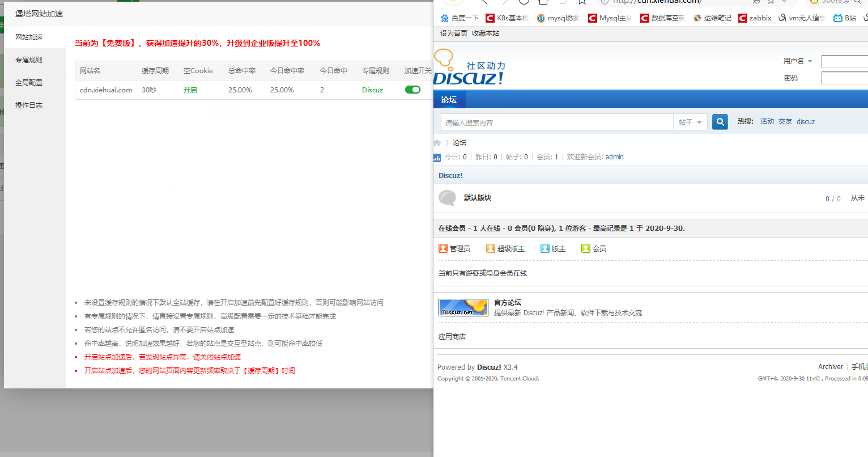Viewport: 868px width, 457px height.
Task: Click the 交友 hot search link
Action: (x=785, y=122)
